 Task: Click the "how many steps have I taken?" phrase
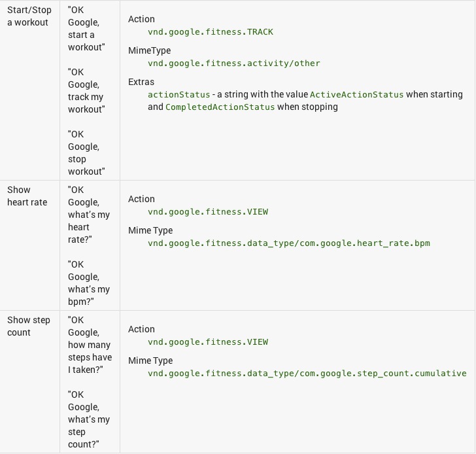click(90, 345)
